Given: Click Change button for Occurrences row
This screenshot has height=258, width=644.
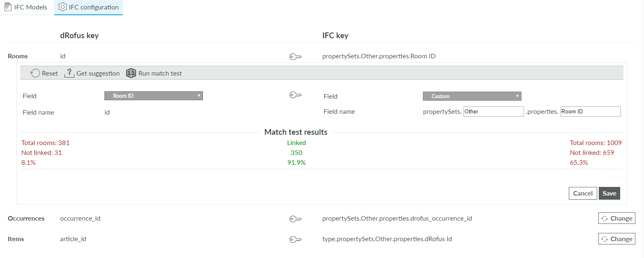Looking at the screenshot, I should (616, 219).
